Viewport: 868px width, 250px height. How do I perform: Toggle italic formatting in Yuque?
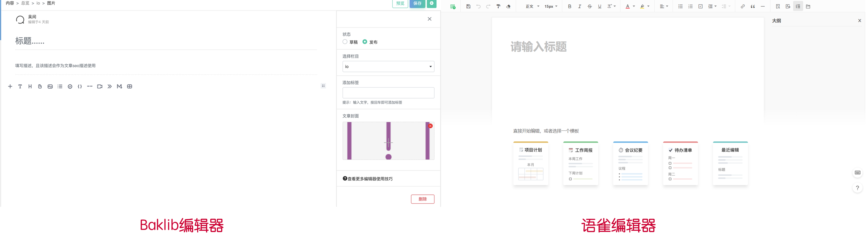pyautogui.click(x=579, y=6)
